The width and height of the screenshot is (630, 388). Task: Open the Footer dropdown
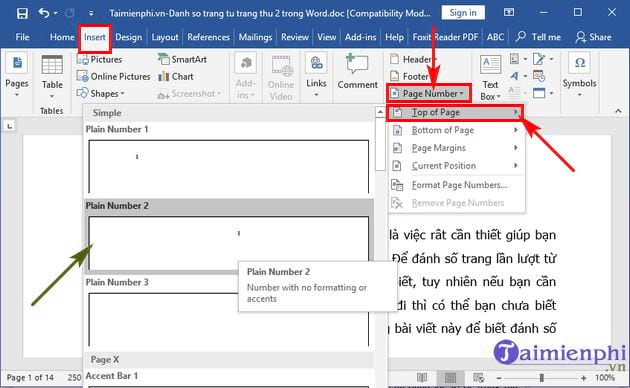411,76
